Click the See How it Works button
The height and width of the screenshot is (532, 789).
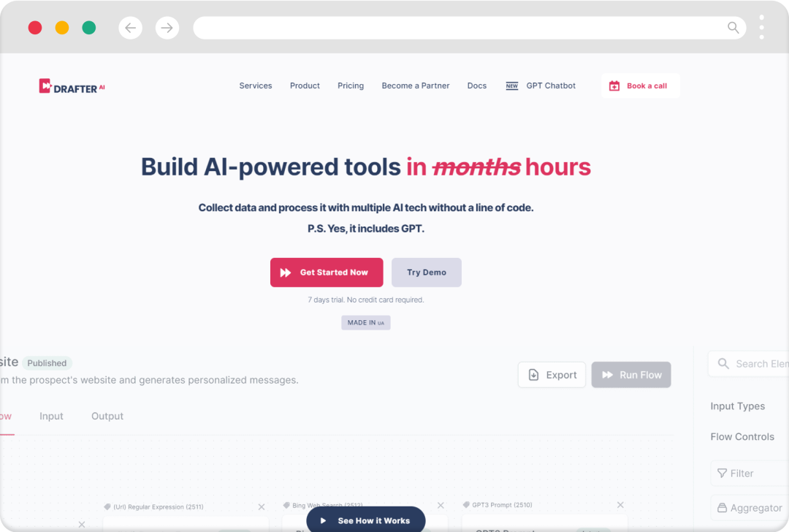[x=366, y=520]
